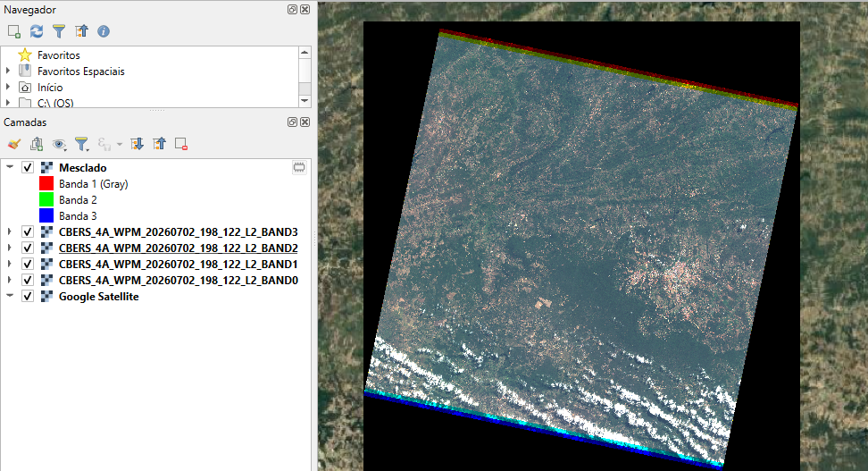Refresh the Navegador browser panel

pyautogui.click(x=37, y=31)
